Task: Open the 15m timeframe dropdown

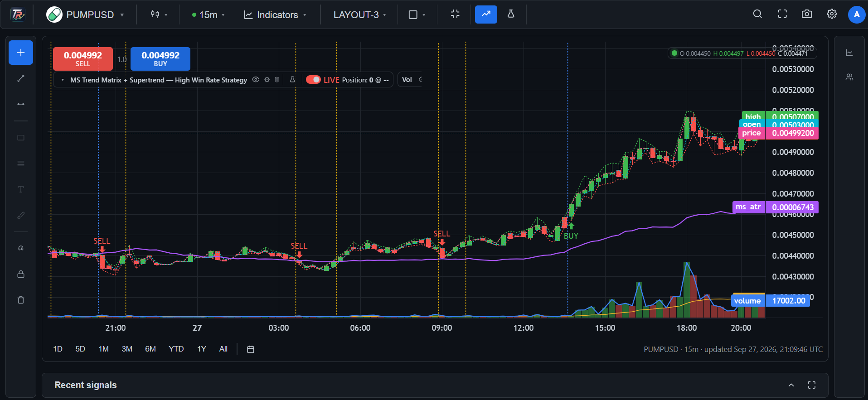Action: (209, 14)
